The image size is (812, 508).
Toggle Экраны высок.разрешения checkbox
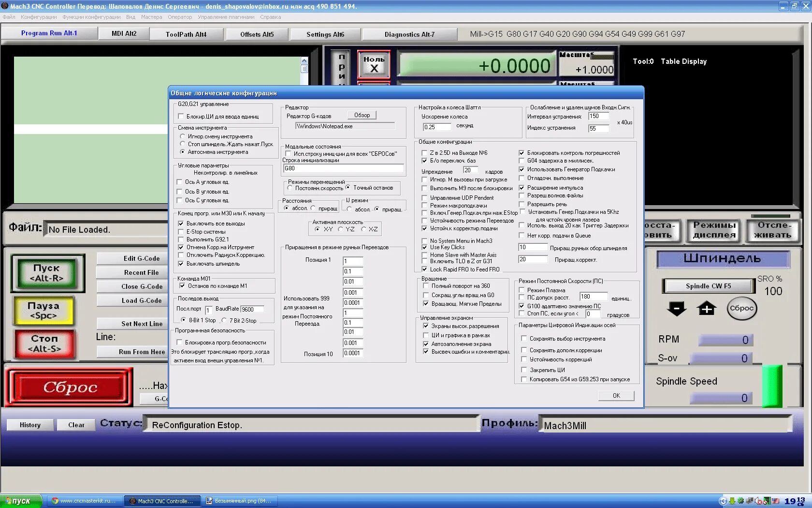426,326
